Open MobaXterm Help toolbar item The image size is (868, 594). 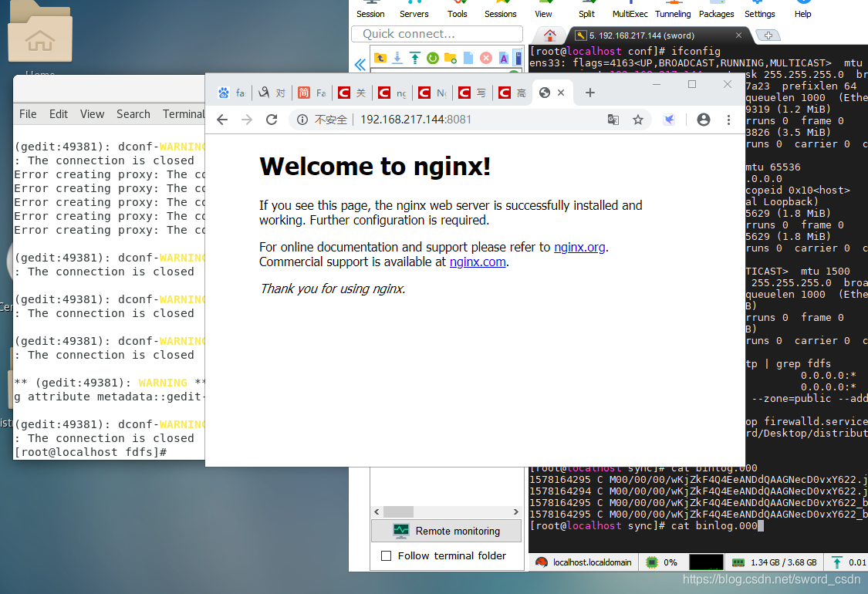point(802,9)
